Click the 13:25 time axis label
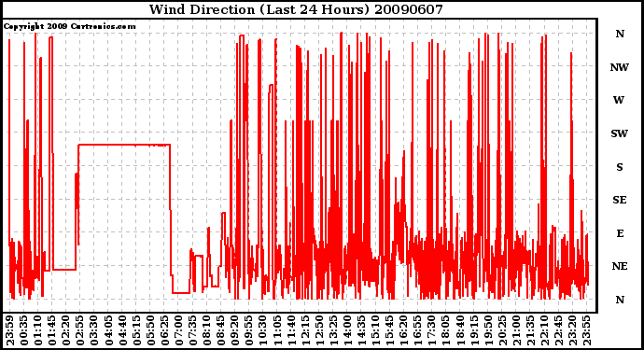Viewport: 644px width, 350px height. (332, 330)
